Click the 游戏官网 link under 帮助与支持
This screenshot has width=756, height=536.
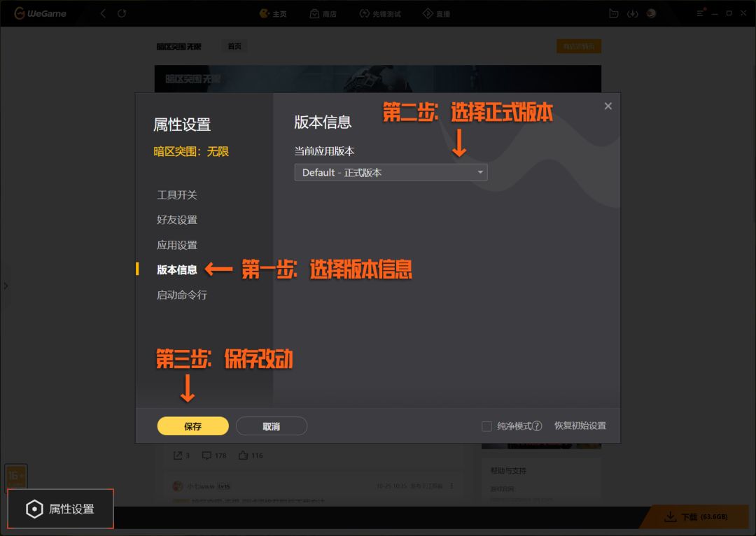(503, 488)
